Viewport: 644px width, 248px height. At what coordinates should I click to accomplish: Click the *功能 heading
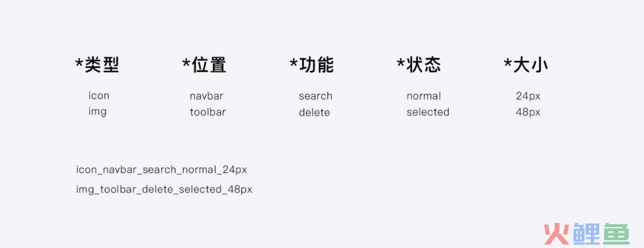tap(312, 65)
